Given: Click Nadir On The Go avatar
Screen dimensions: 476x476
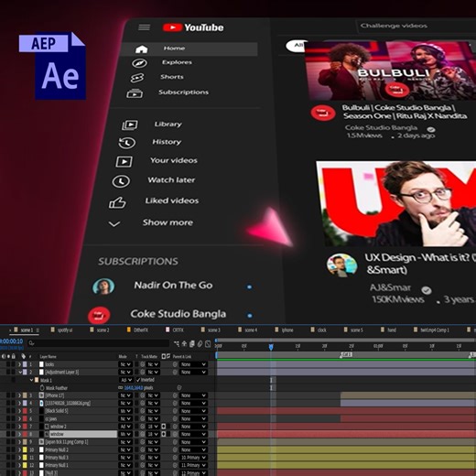Looking at the screenshot, I should [103, 287].
